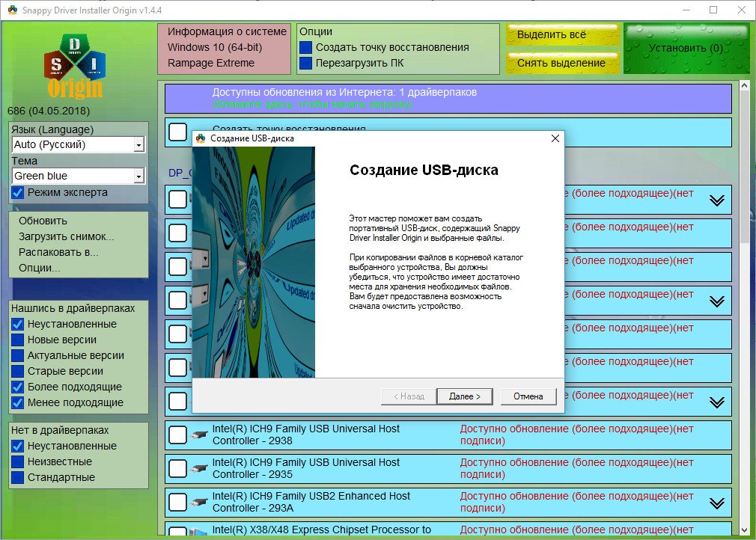Select the ICH9 Host Controller - 2938 driver checkbox

pos(178,435)
